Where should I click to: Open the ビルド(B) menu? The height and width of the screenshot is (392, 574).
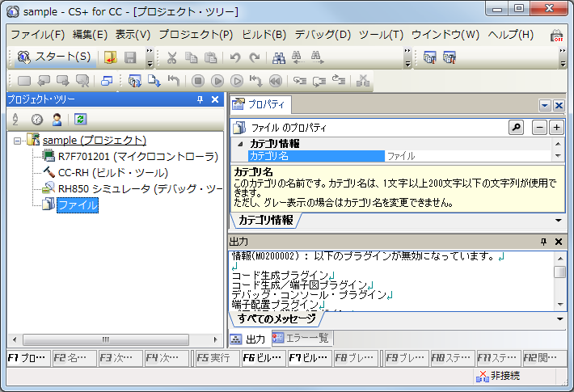(x=264, y=35)
